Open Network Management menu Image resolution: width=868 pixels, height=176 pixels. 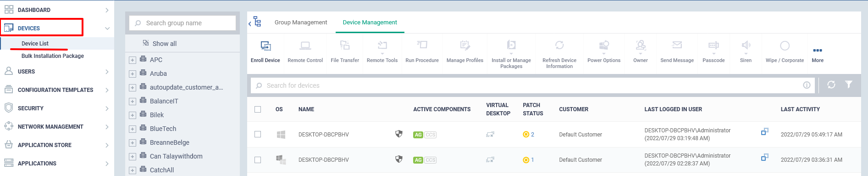(x=57, y=126)
